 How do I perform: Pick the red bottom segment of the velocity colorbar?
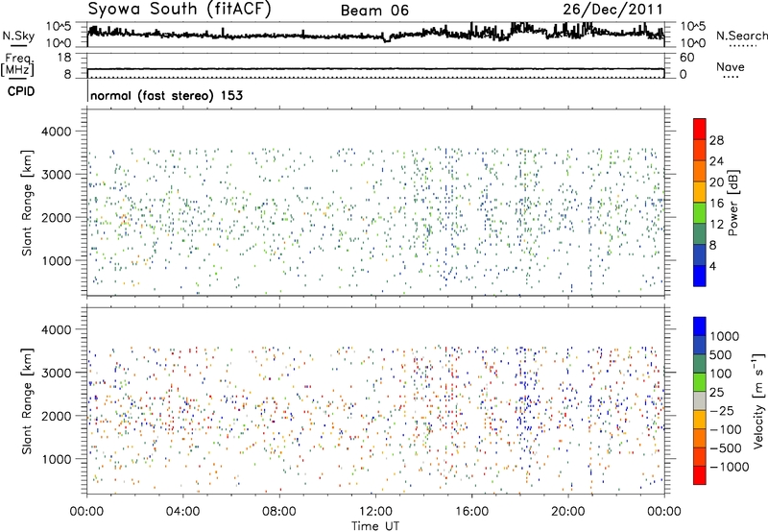(x=700, y=475)
